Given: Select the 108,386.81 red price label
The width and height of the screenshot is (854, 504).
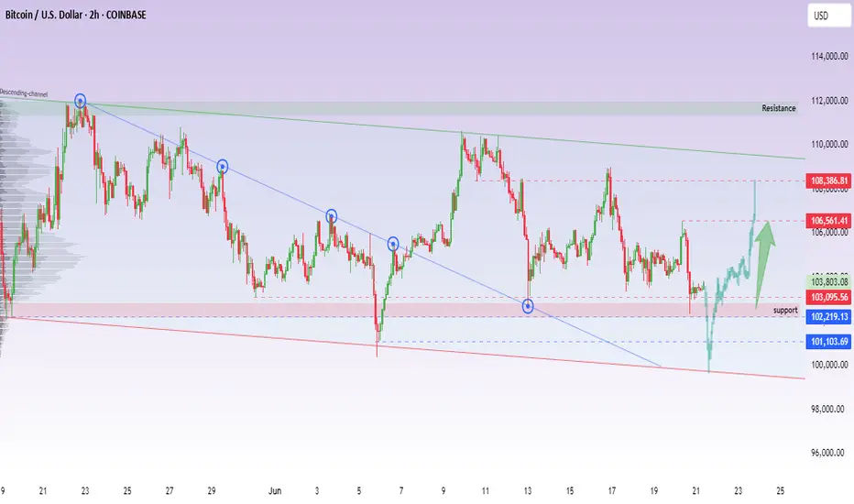Looking at the screenshot, I should click(828, 181).
